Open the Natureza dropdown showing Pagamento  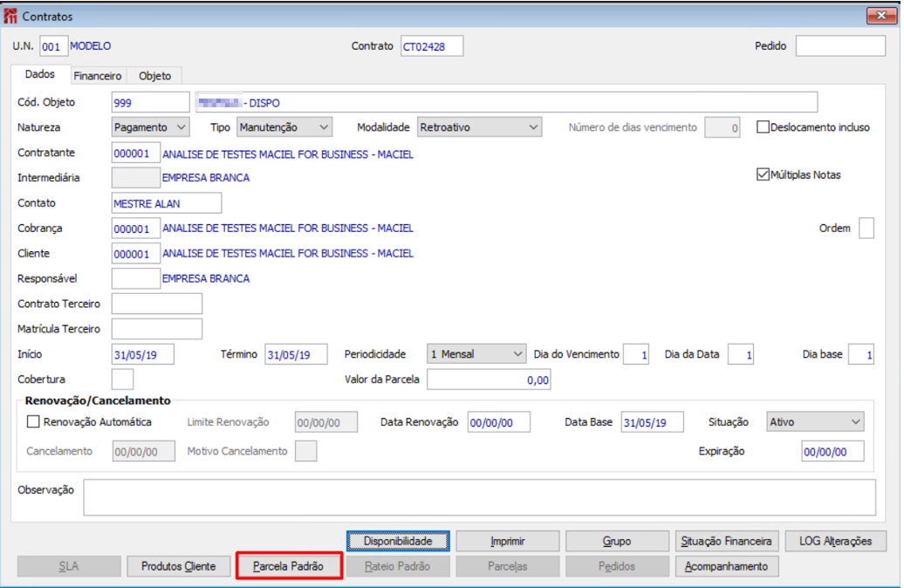150,126
